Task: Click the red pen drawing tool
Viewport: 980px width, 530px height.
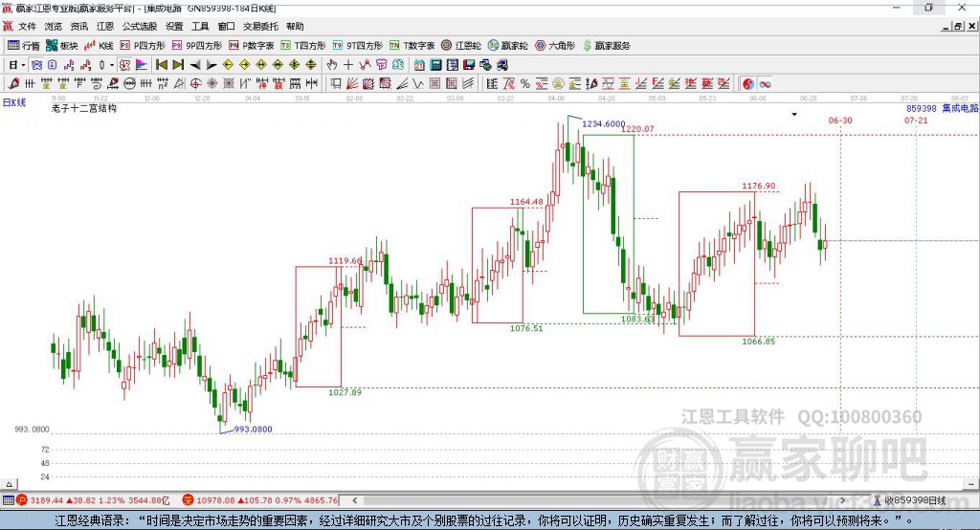Action: pyautogui.click(x=13, y=84)
